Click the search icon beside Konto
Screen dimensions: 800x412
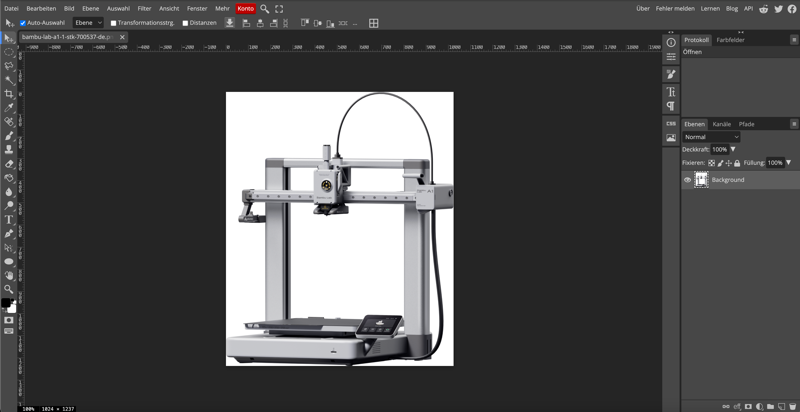pos(265,8)
